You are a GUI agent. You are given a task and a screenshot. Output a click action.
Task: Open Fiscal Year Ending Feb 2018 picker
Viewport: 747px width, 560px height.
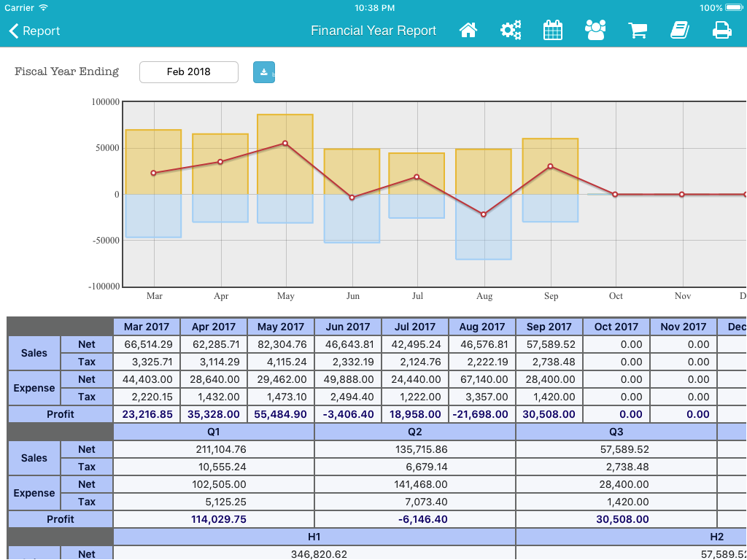click(188, 72)
